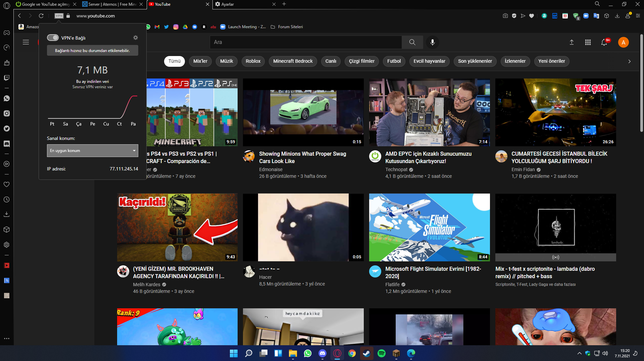Open the YouTube apps grid icon

(x=588, y=42)
